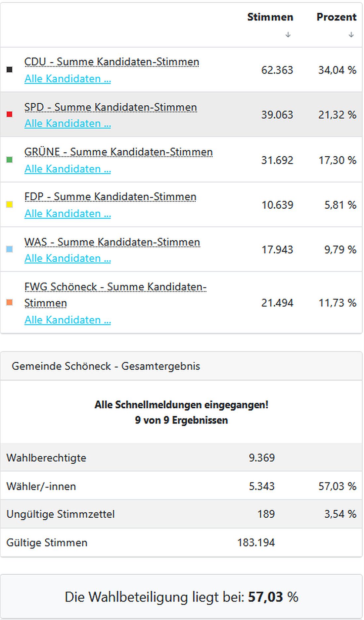Viewport: 364px width, 620px height.
Task: Click the Prozent column header
Action: [x=337, y=17]
